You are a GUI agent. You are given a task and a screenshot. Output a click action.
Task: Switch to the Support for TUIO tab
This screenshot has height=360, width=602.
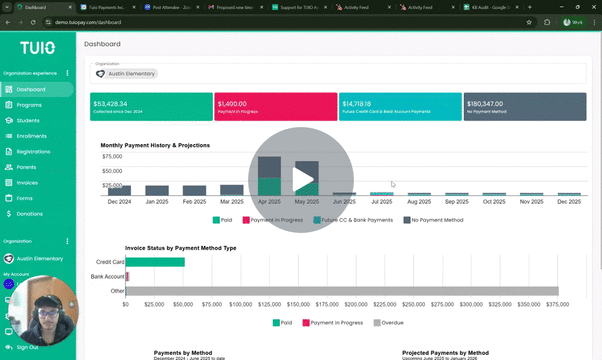point(299,7)
